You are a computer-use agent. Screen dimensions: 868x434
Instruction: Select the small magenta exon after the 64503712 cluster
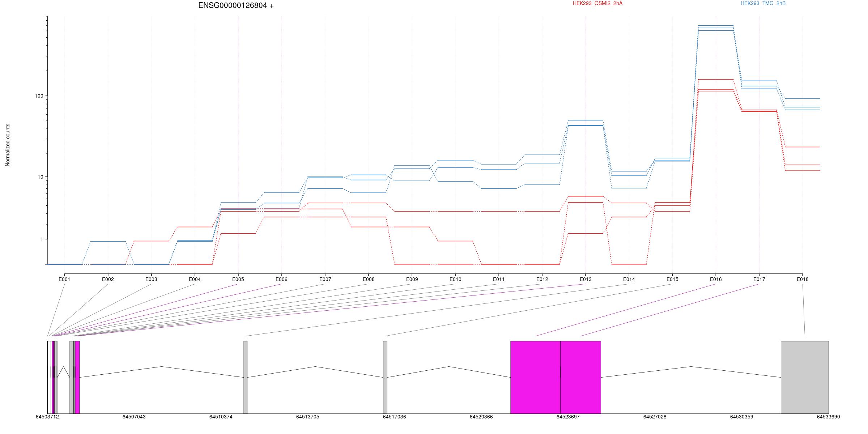coord(77,377)
